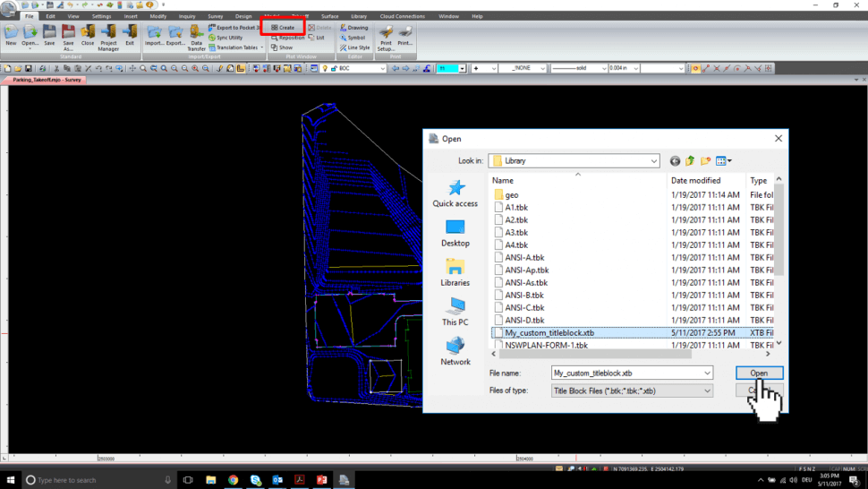This screenshot has width=868, height=489.
Task: Open the Drawing editor
Action: pos(353,27)
